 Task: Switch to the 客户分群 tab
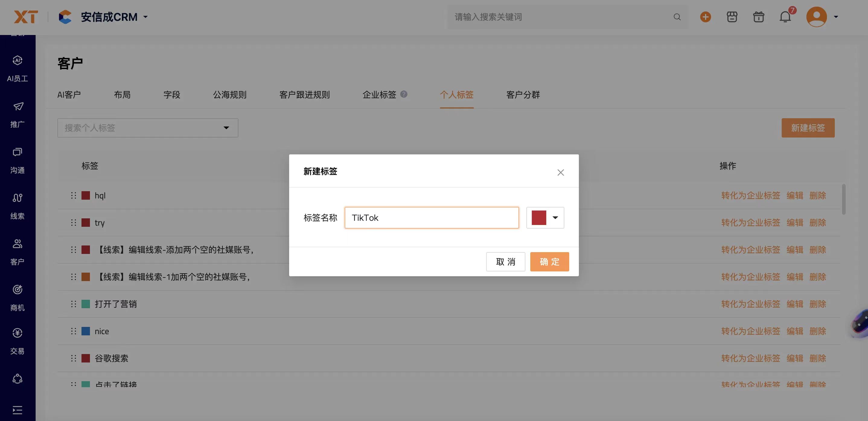[x=523, y=95]
